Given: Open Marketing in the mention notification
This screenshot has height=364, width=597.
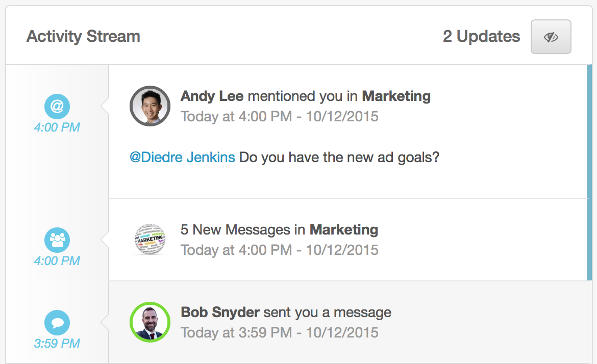Looking at the screenshot, I should point(396,96).
